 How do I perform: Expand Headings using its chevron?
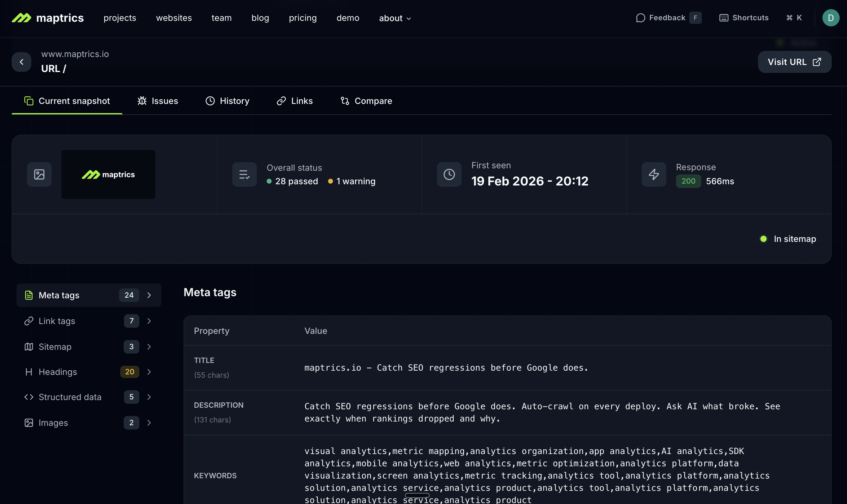click(x=149, y=372)
